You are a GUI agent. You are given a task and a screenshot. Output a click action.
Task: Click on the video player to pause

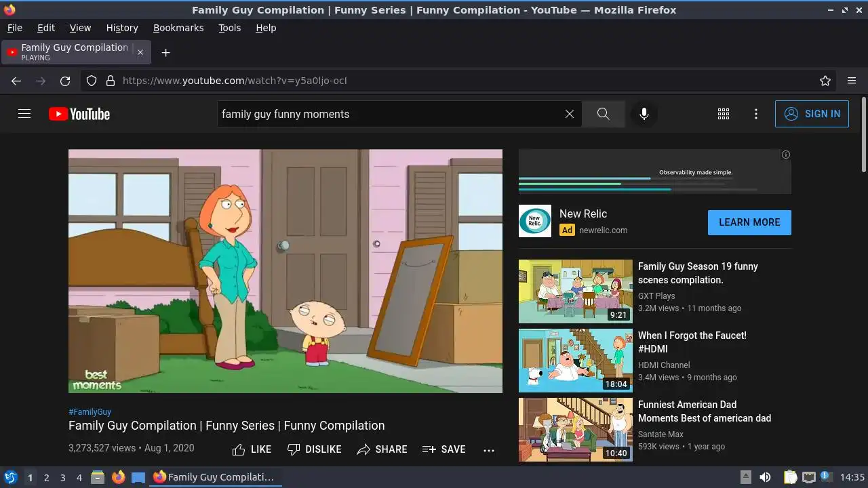[285, 271]
